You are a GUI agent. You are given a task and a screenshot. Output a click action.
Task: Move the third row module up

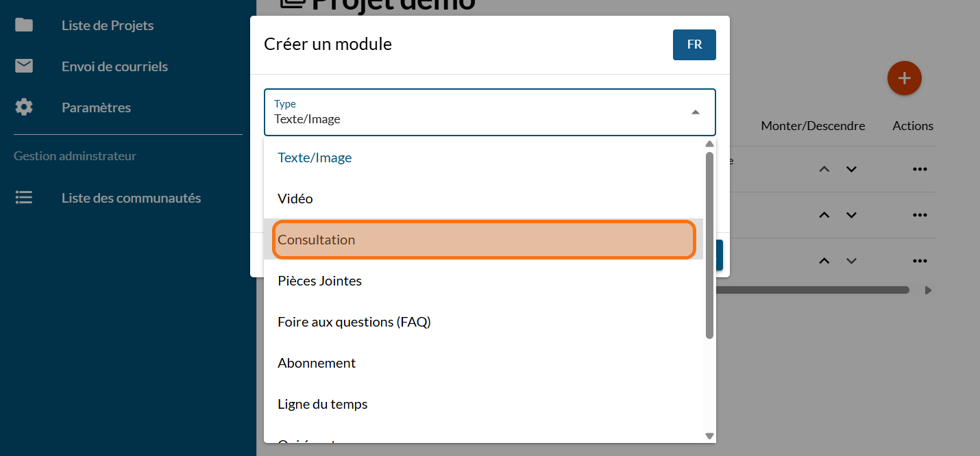tap(824, 261)
